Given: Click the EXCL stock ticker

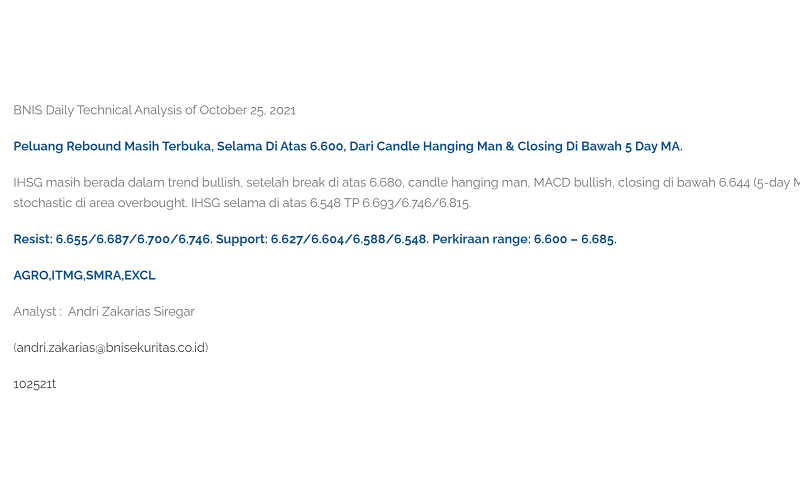Looking at the screenshot, I should [x=140, y=275].
